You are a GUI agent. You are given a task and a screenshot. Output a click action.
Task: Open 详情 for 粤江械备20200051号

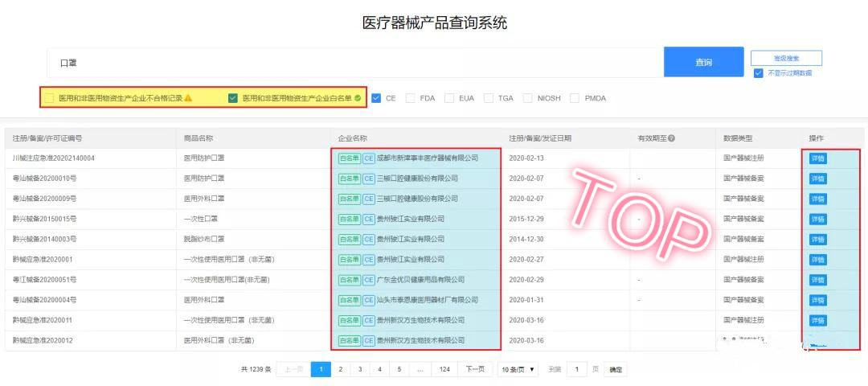point(817,280)
